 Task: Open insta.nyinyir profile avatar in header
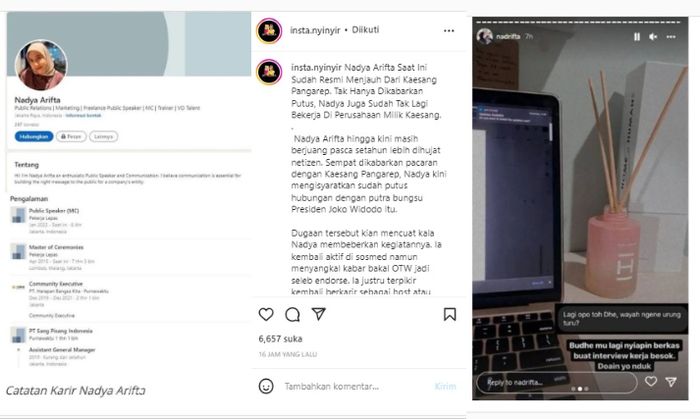pos(269,31)
